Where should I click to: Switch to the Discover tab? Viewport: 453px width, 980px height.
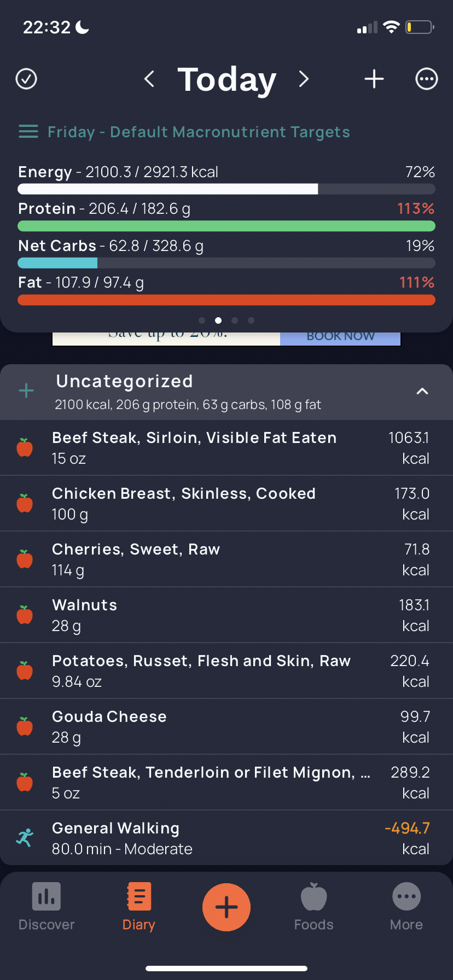47,907
